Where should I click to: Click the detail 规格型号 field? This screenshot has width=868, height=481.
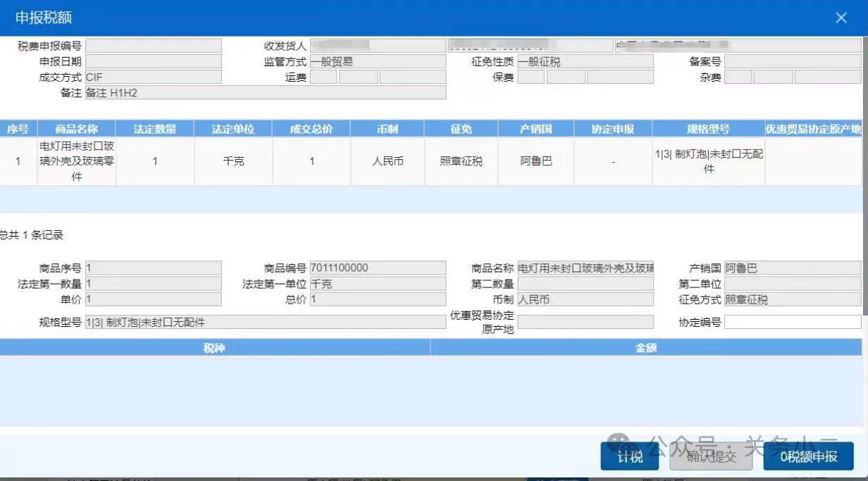pos(266,322)
